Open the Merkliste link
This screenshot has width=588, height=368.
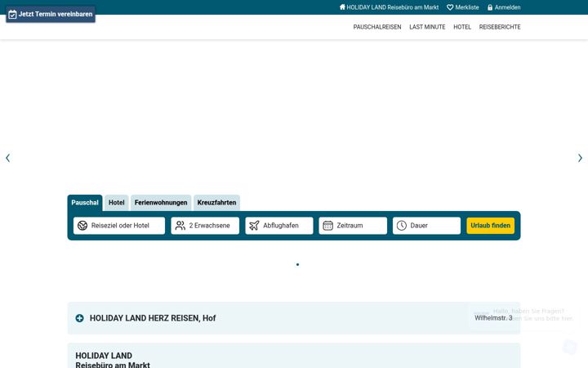[463, 7]
